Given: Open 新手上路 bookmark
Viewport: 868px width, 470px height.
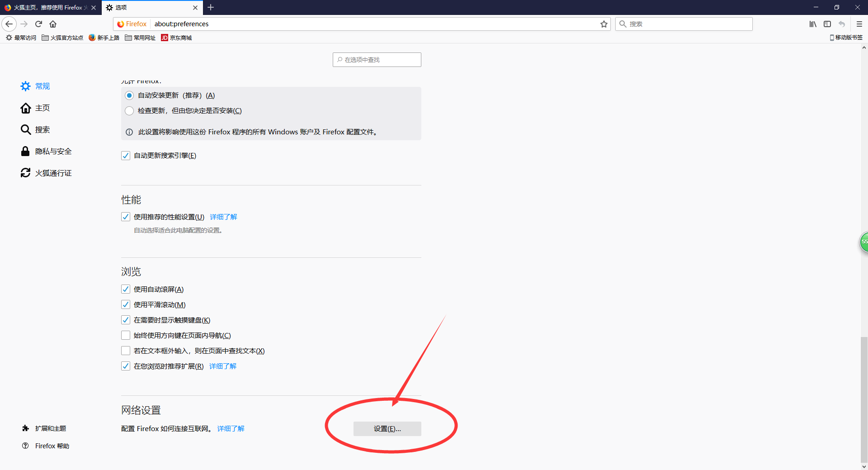Looking at the screenshot, I should point(104,38).
